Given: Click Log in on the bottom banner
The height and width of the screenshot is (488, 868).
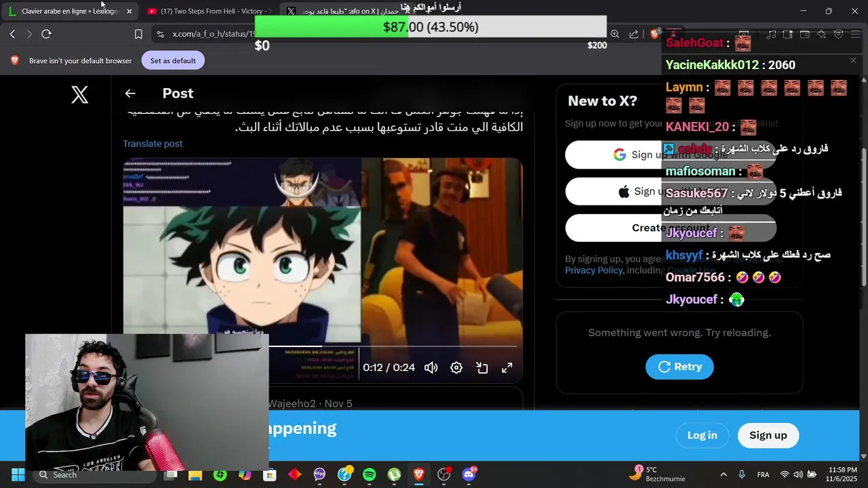Looking at the screenshot, I should [x=702, y=435].
